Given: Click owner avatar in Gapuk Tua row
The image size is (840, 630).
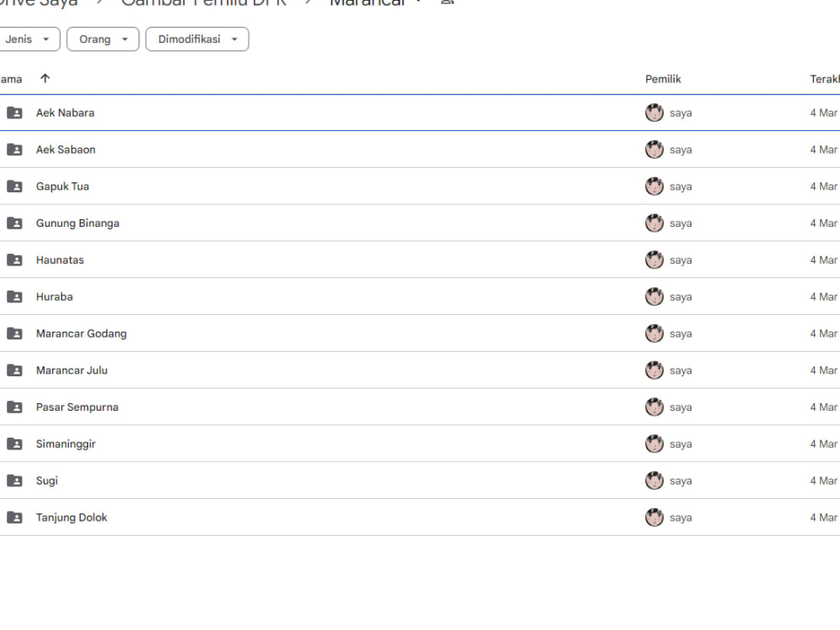Looking at the screenshot, I should 654,186.
